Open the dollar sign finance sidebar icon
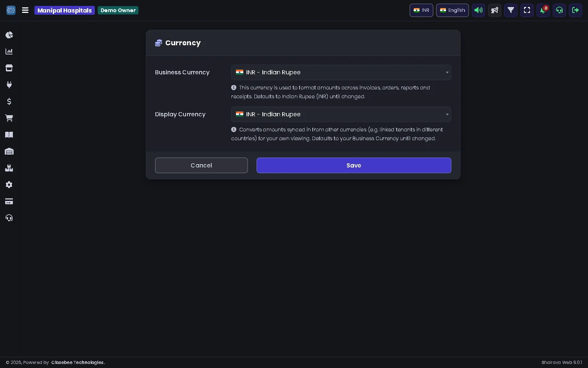This screenshot has height=368, width=588. click(x=9, y=101)
